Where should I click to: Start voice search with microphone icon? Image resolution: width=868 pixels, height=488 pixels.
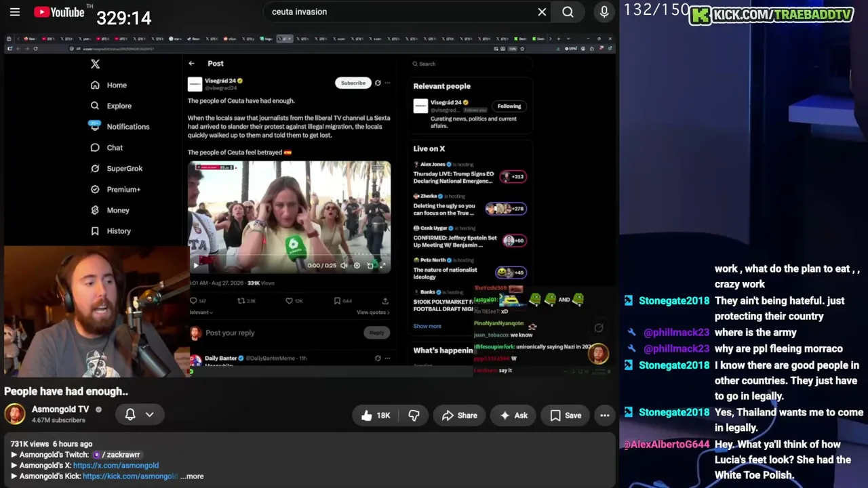(x=604, y=12)
